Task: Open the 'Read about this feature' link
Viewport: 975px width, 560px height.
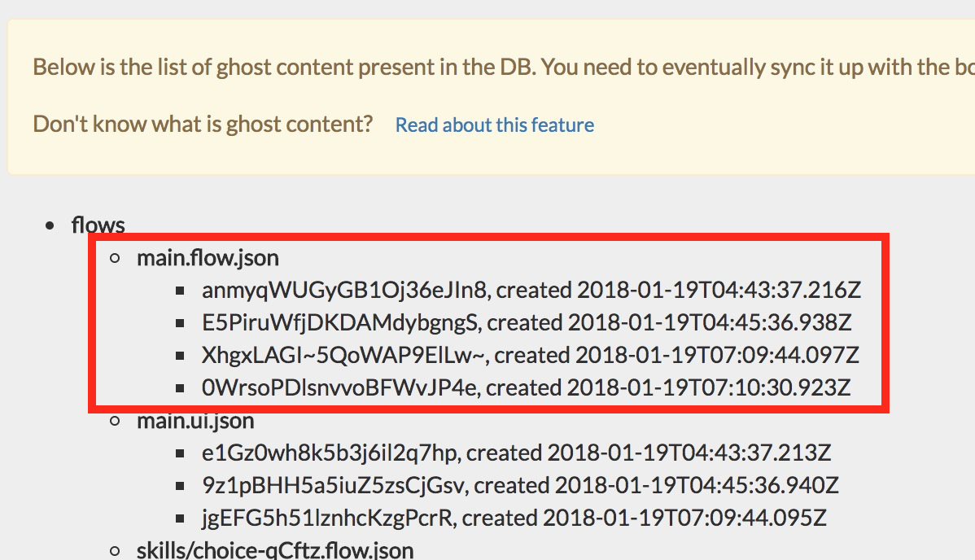Action: pyautogui.click(x=494, y=125)
